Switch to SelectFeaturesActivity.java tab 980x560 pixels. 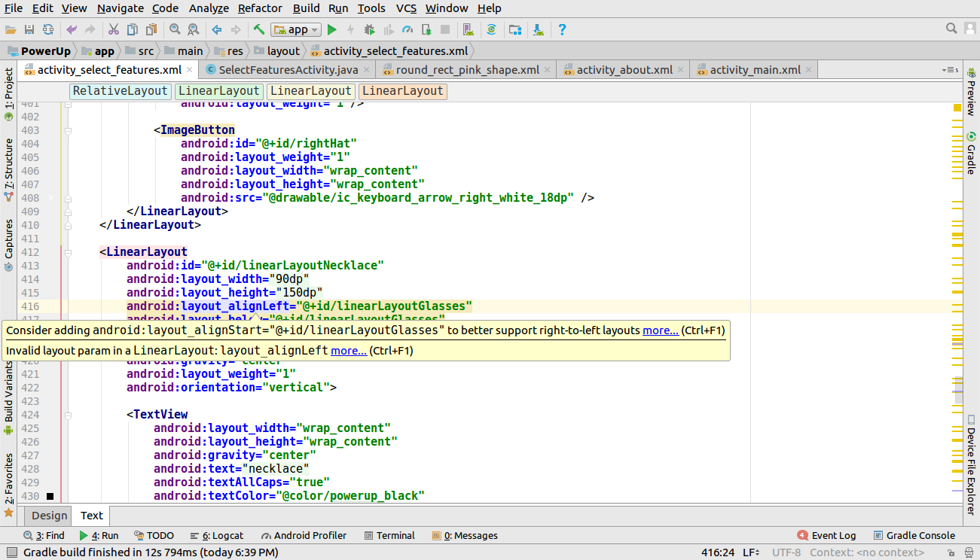tap(289, 70)
